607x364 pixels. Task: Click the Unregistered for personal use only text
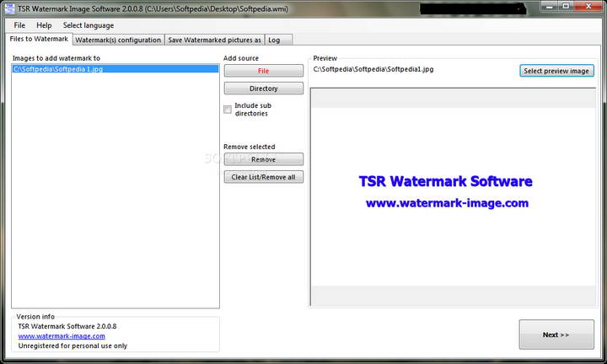73,345
